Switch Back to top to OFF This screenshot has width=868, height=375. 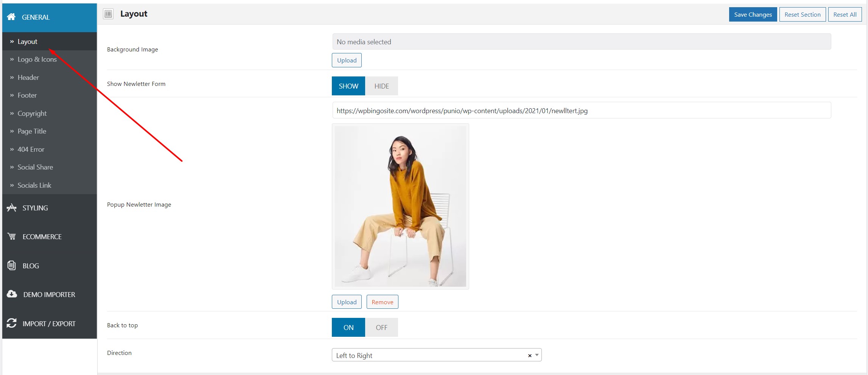381,327
